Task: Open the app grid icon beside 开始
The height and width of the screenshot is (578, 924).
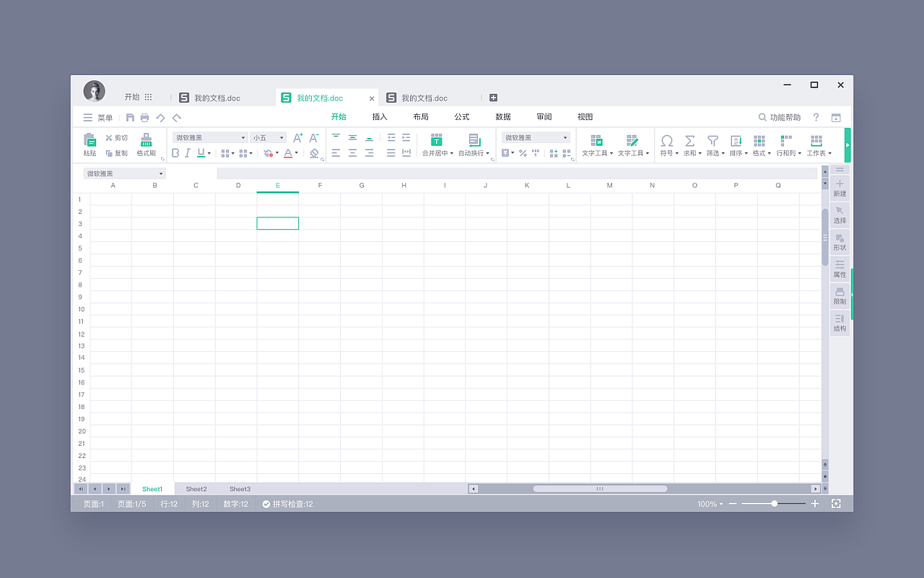Action: tap(148, 97)
